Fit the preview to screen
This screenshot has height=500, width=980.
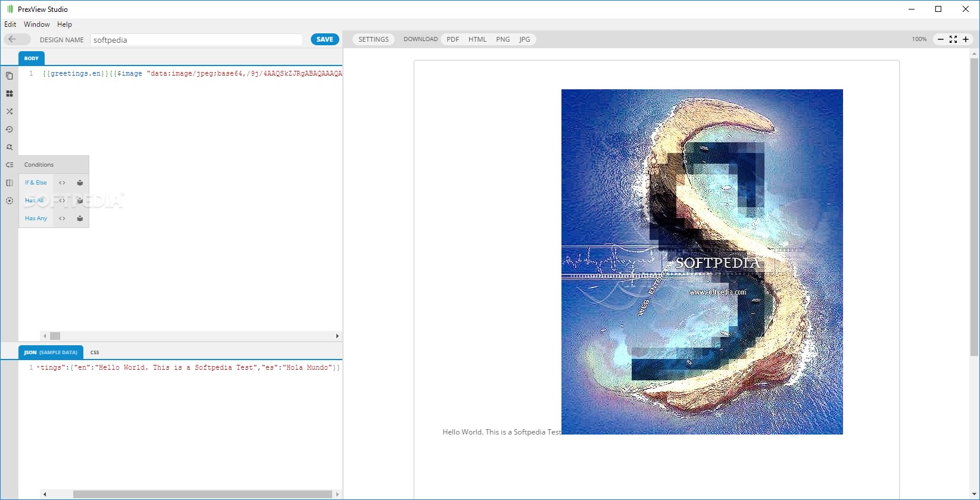coord(953,39)
